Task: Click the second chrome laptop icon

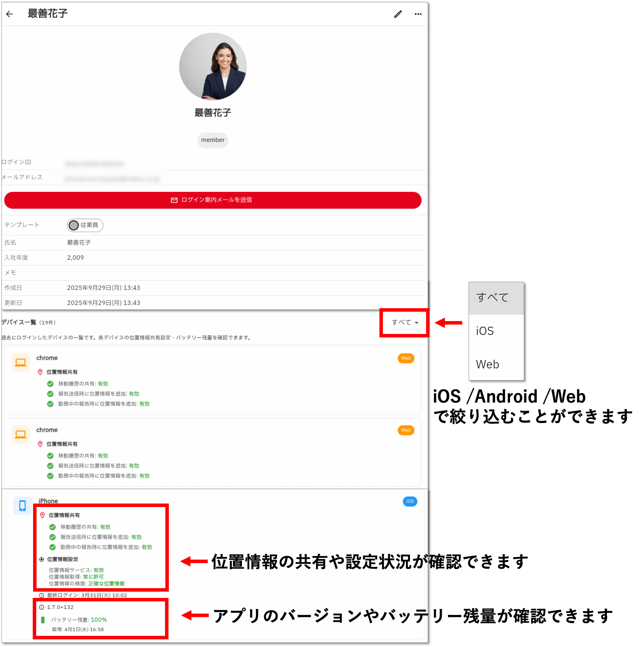Action: (21, 435)
